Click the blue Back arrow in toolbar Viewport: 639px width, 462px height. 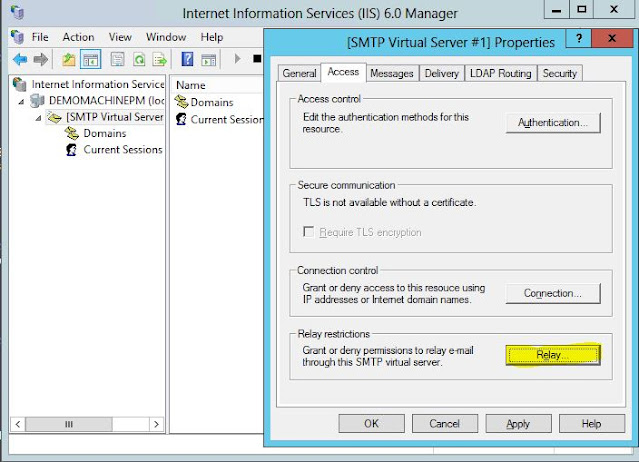tap(20, 60)
